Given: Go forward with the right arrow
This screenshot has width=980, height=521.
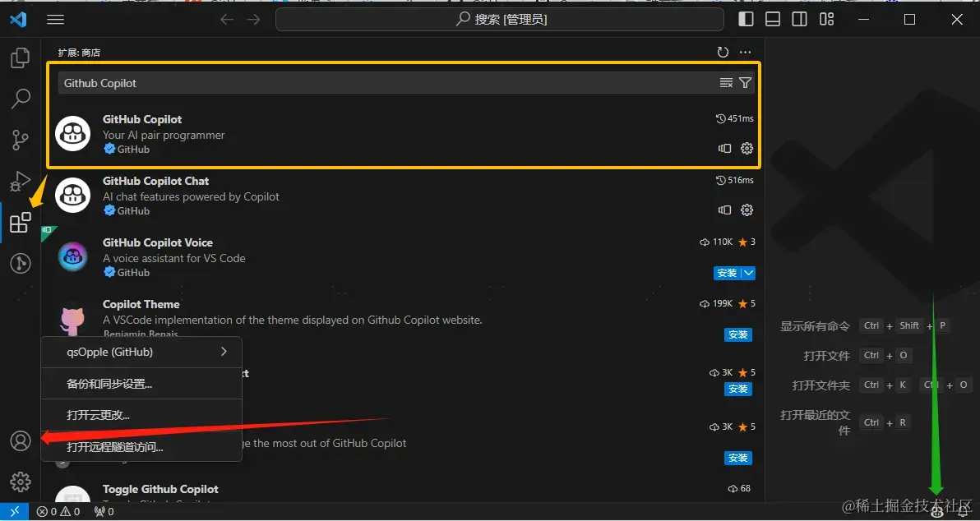Looking at the screenshot, I should [253, 20].
